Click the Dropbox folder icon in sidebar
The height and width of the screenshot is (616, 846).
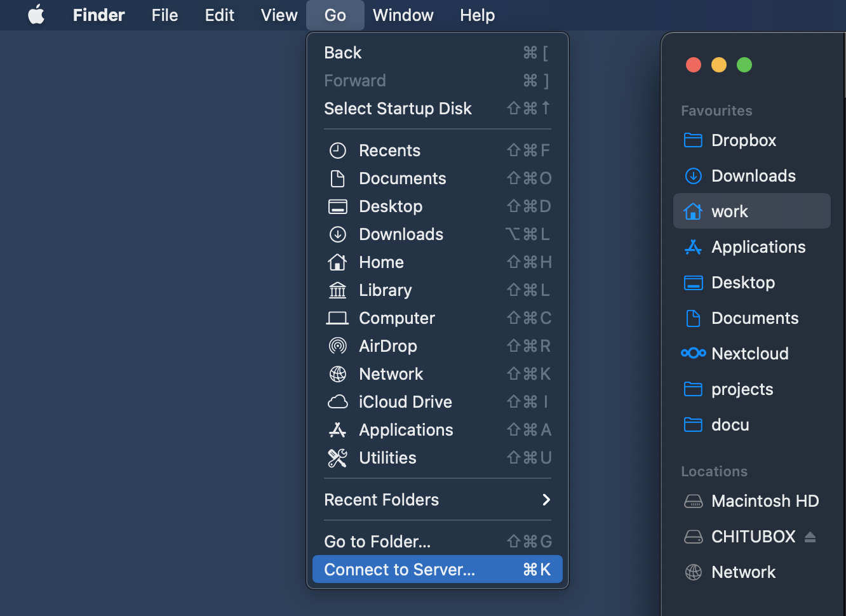(x=693, y=140)
